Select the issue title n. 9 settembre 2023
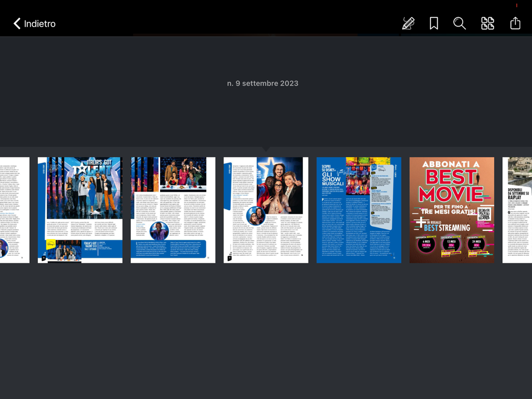532x399 pixels. point(263,84)
